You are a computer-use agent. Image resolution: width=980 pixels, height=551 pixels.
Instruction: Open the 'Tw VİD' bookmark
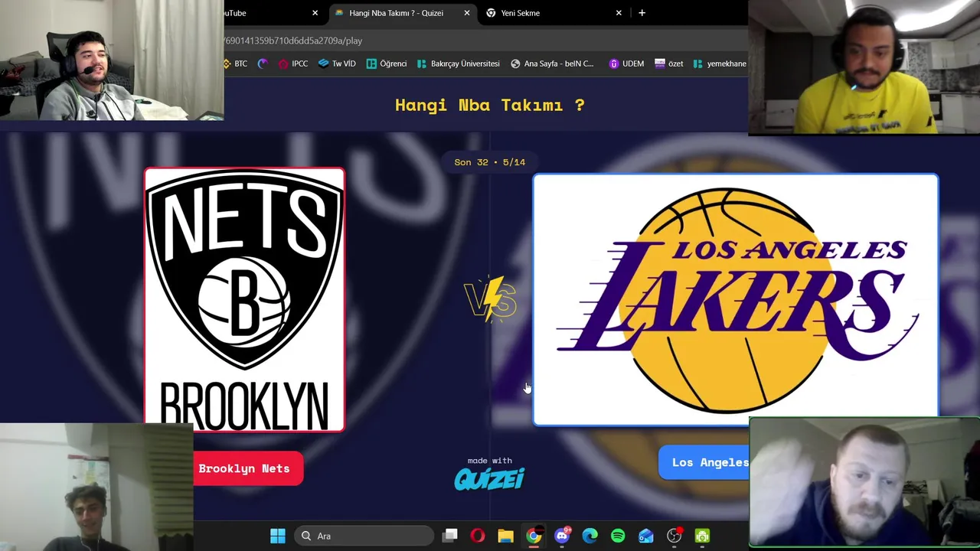click(x=337, y=64)
